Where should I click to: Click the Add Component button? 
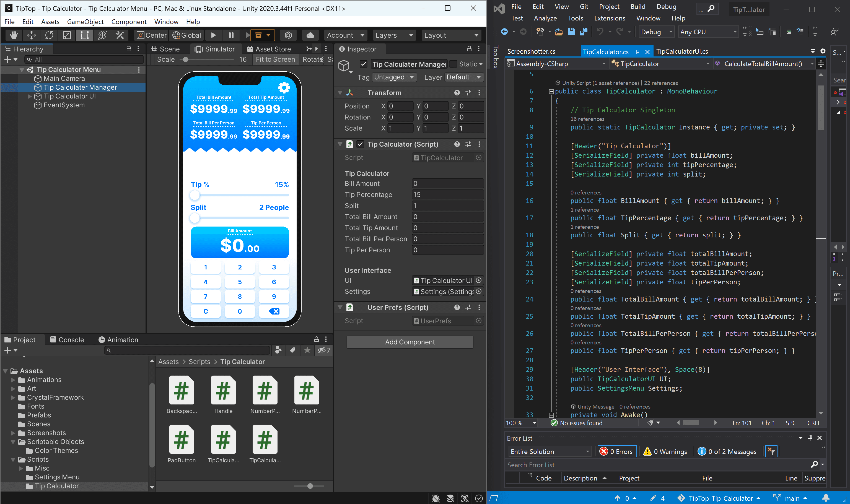410,342
